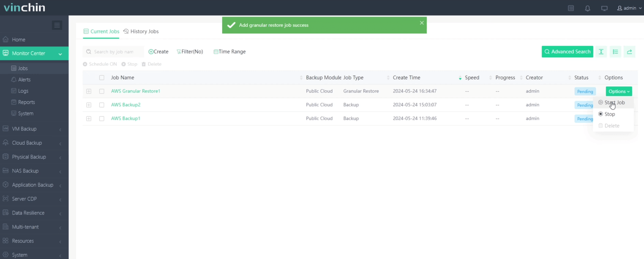644x259 pixels.
Task: Check the AWS Granular Restore1 row checkbox
Action: pyautogui.click(x=102, y=91)
